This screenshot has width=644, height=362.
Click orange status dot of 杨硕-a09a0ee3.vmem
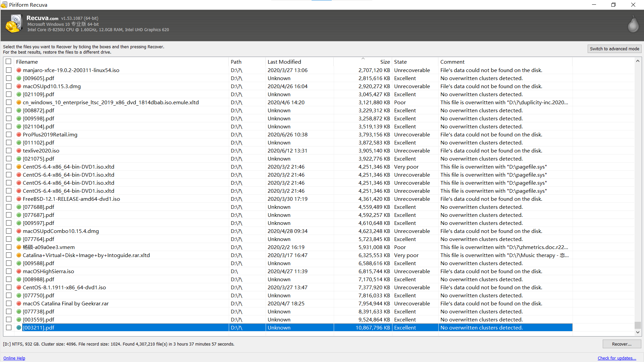coord(19,247)
